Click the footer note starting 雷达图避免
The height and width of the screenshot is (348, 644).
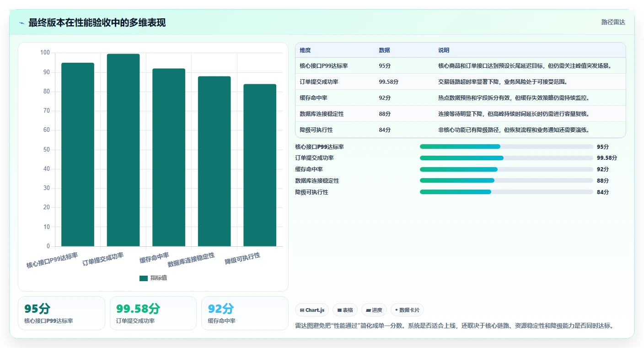[x=454, y=326]
